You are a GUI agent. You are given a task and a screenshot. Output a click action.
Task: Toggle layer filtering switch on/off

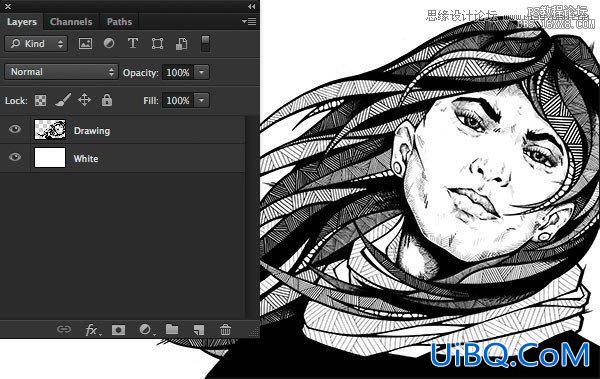click(205, 43)
